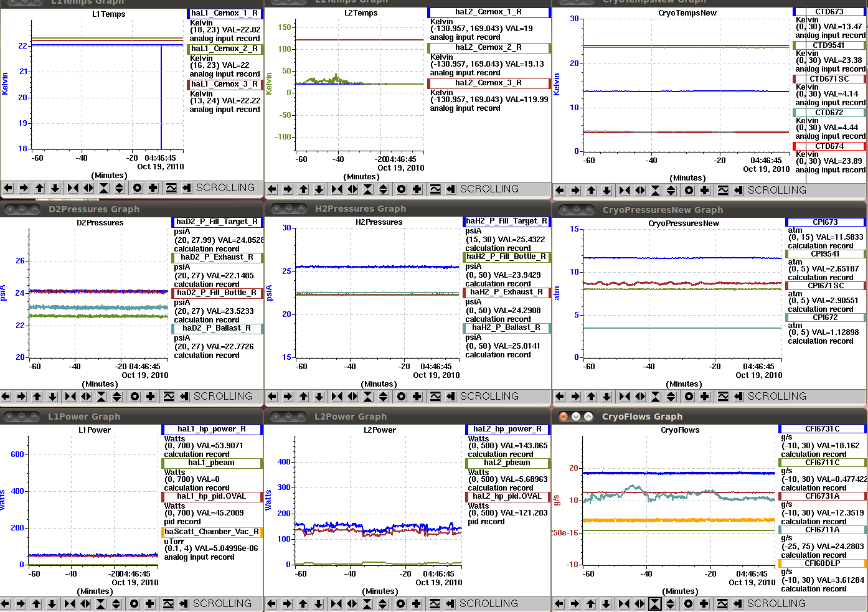
Task: Click the circle auto-scale icon in the L1Temps toolbar
Action: tap(137, 188)
